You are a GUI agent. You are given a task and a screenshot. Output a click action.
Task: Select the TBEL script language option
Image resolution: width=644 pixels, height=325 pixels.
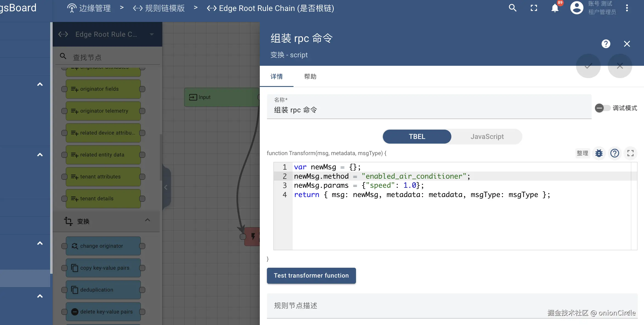click(x=417, y=136)
